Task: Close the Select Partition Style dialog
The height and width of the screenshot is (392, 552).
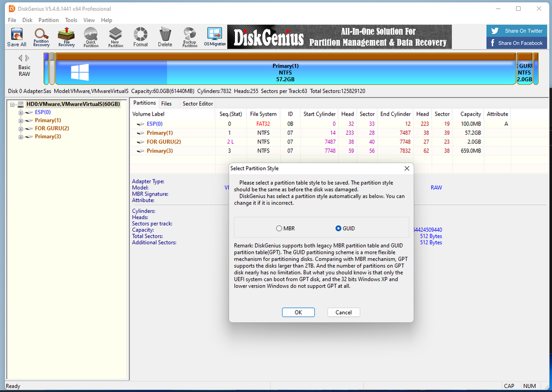Action: pyautogui.click(x=406, y=169)
